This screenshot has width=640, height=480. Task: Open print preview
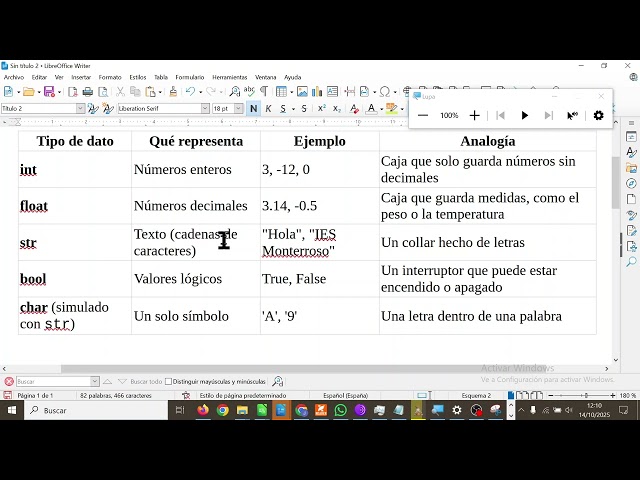click(103, 91)
